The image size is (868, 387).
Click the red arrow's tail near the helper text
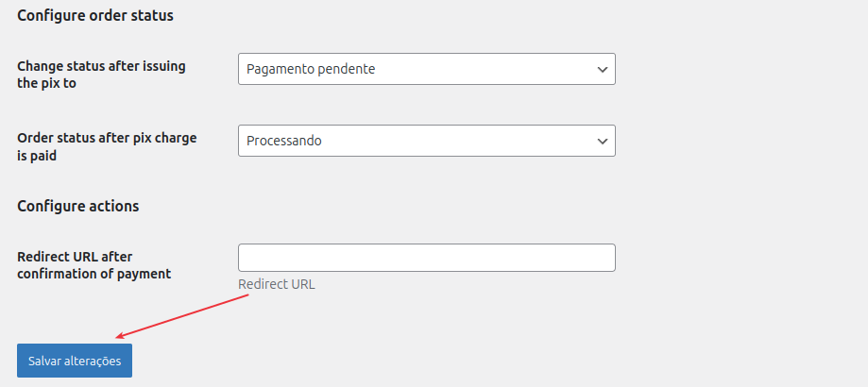click(247, 294)
